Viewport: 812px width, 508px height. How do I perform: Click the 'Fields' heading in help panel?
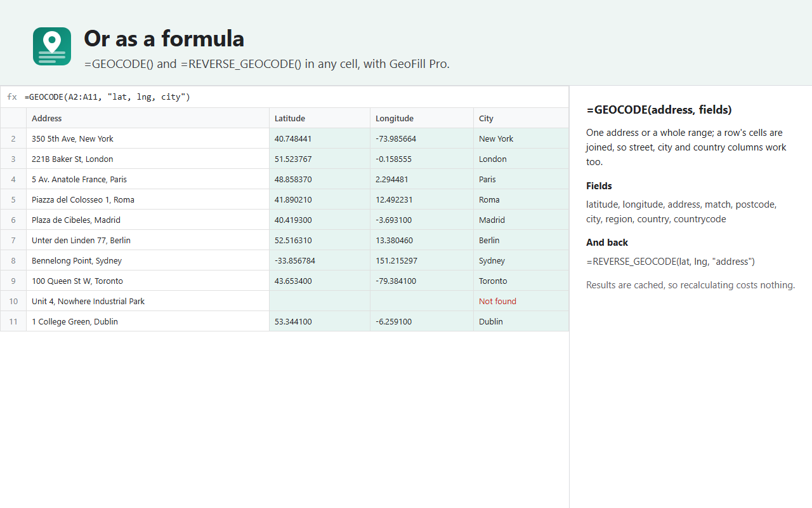click(x=599, y=186)
